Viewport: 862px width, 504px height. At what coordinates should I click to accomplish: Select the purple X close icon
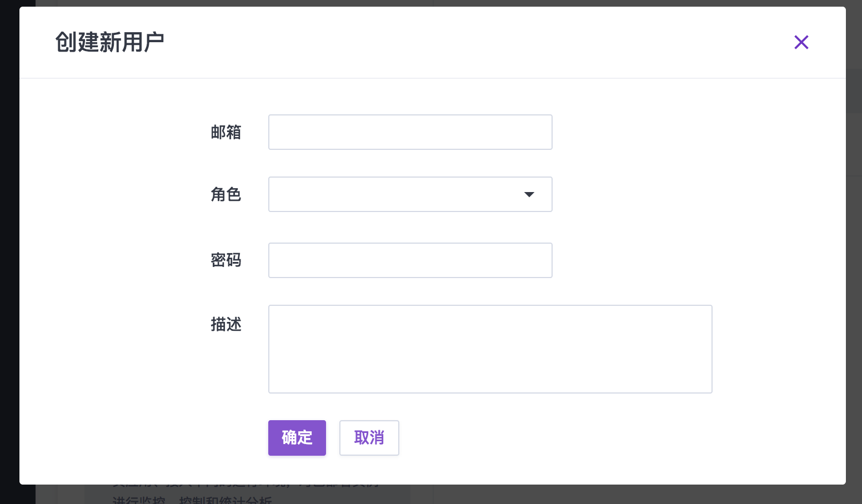pyautogui.click(x=801, y=42)
